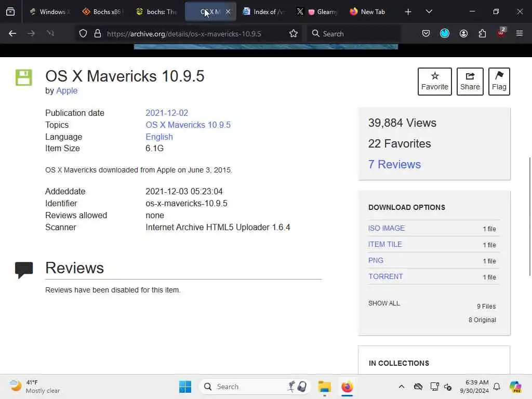Open the Windows Start menu
532x399 pixels.
(x=185, y=387)
